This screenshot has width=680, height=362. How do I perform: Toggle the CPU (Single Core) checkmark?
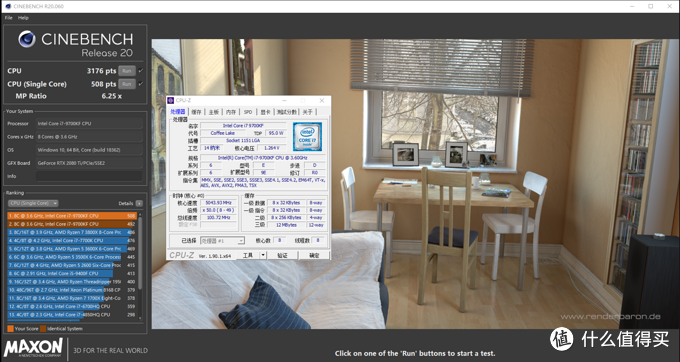coord(141,84)
